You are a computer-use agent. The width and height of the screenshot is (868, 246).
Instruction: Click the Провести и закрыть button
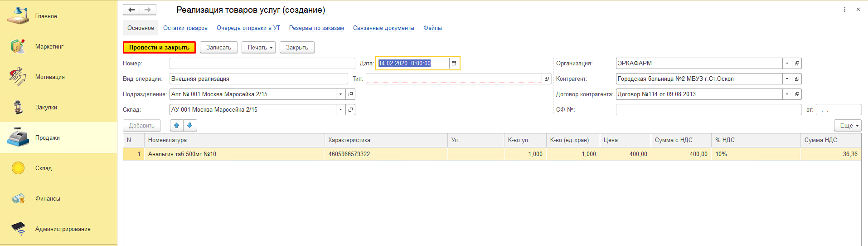coord(159,48)
